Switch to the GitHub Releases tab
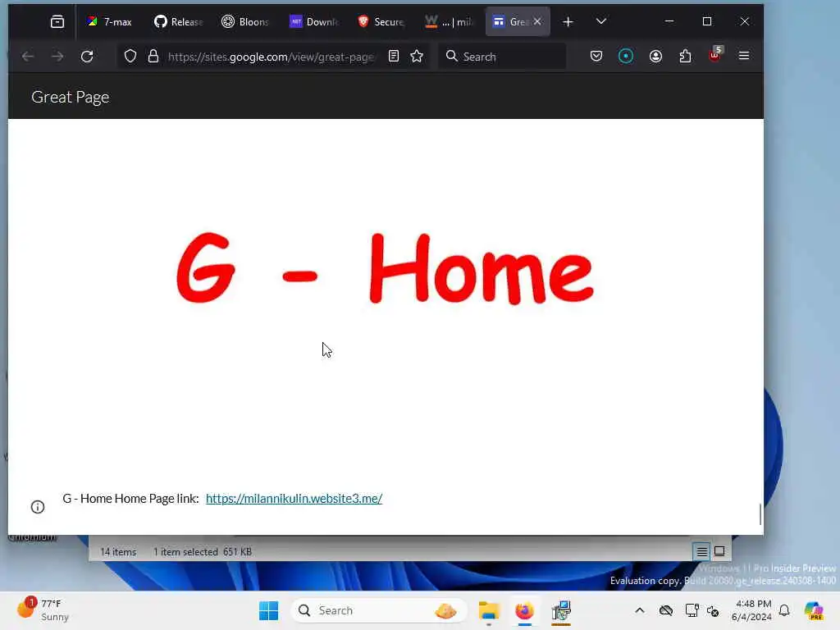Viewport: 840px width, 630px height. pyautogui.click(x=178, y=21)
